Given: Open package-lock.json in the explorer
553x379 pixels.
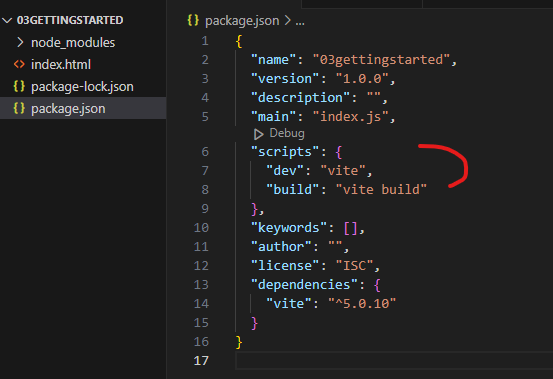Looking at the screenshot, I should 82,87.
